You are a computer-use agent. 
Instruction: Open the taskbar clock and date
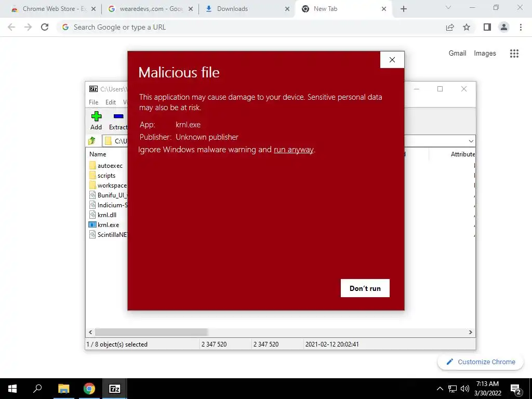[487, 389]
